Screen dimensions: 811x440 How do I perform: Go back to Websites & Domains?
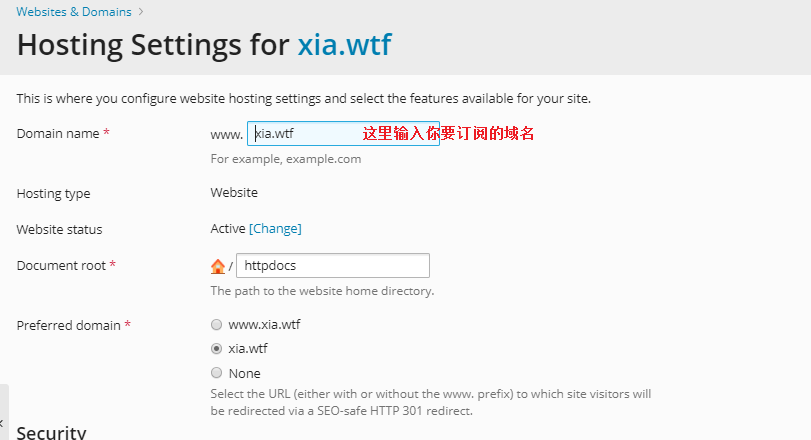pyautogui.click(x=74, y=12)
